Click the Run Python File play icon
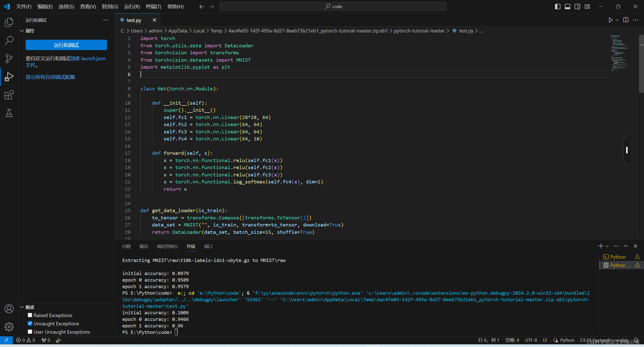The image size is (644, 347). coord(610,20)
